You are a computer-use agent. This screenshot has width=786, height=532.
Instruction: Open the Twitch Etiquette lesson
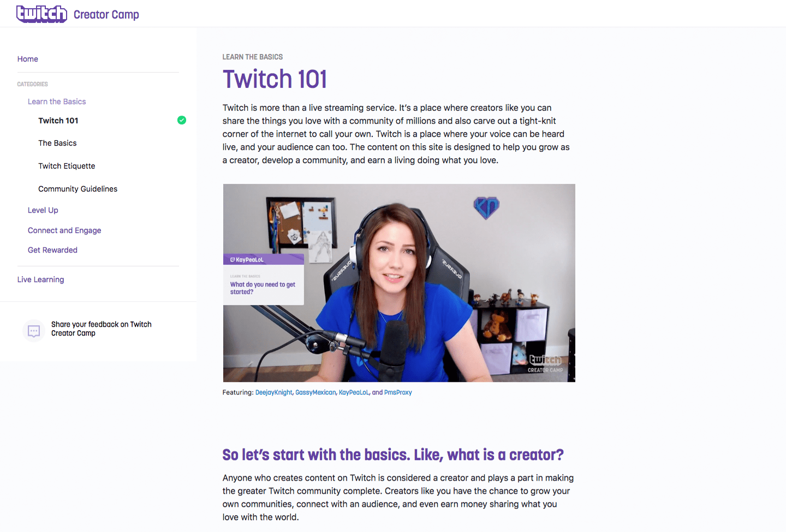click(x=67, y=166)
